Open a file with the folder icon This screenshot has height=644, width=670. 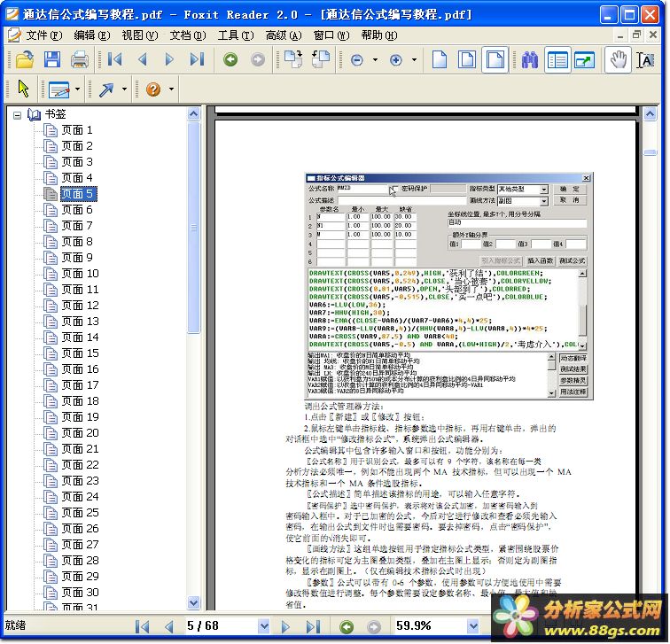point(24,59)
